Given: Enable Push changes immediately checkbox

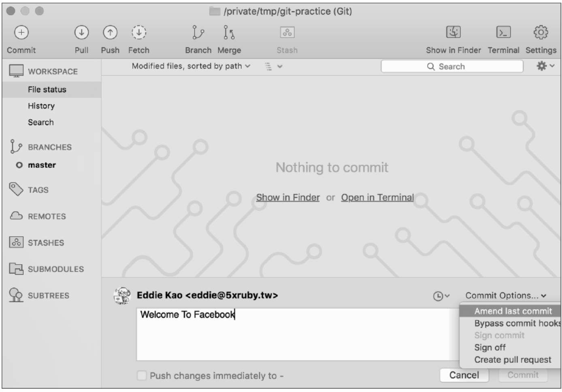Looking at the screenshot, I should [x=142, y=375].
